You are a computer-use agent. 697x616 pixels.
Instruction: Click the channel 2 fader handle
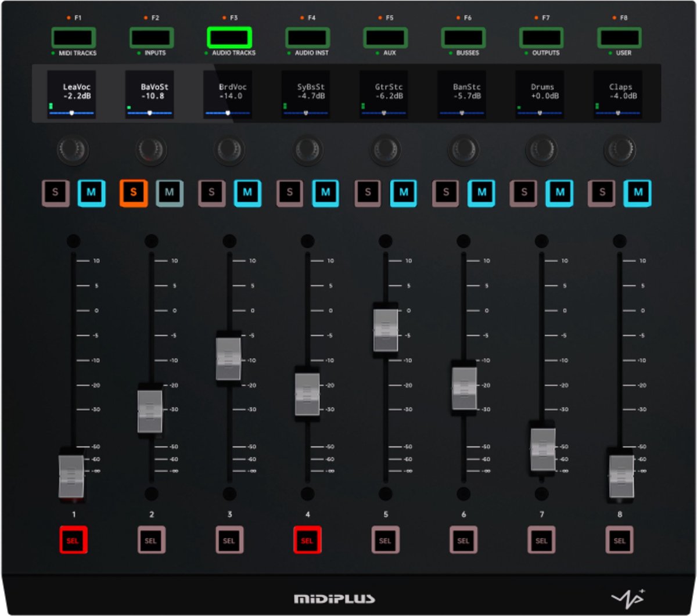coord(150,410)
